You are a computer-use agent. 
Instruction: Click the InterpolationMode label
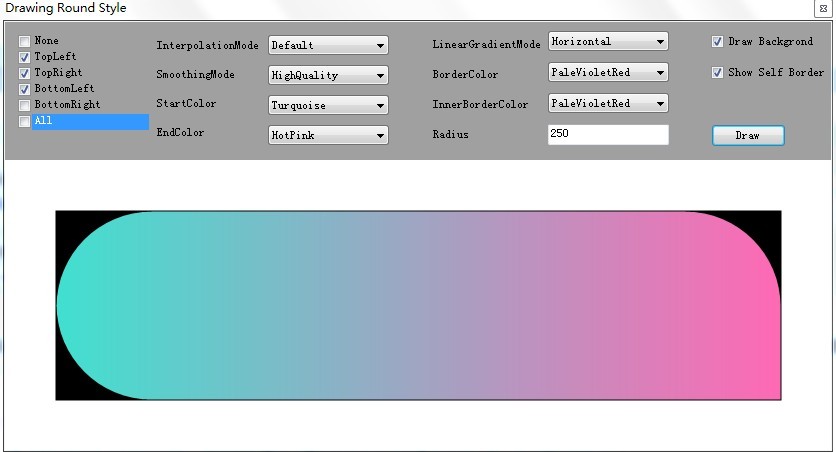[x=207, y=45]
